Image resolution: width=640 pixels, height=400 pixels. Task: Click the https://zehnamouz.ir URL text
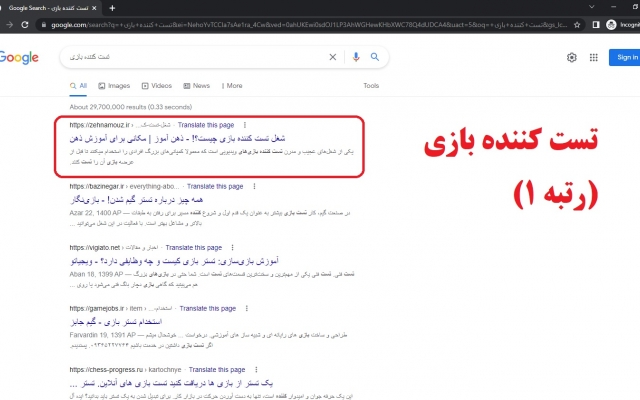[100, 125]
